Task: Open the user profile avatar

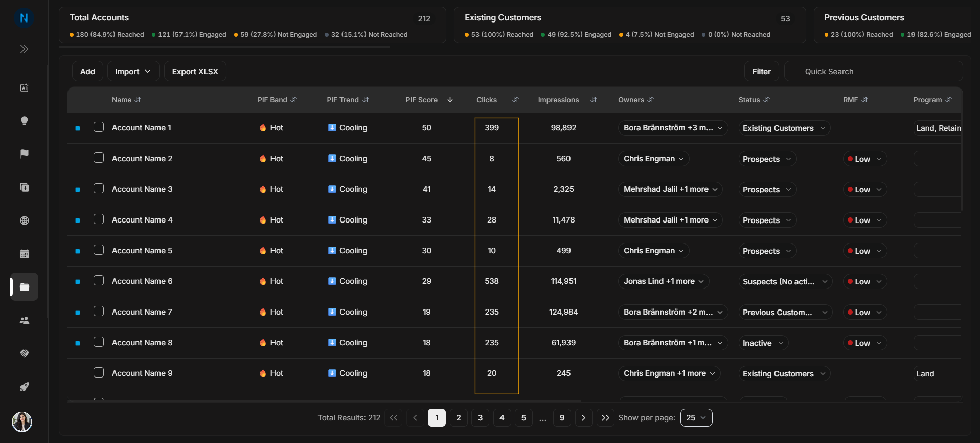Action: 22,422
